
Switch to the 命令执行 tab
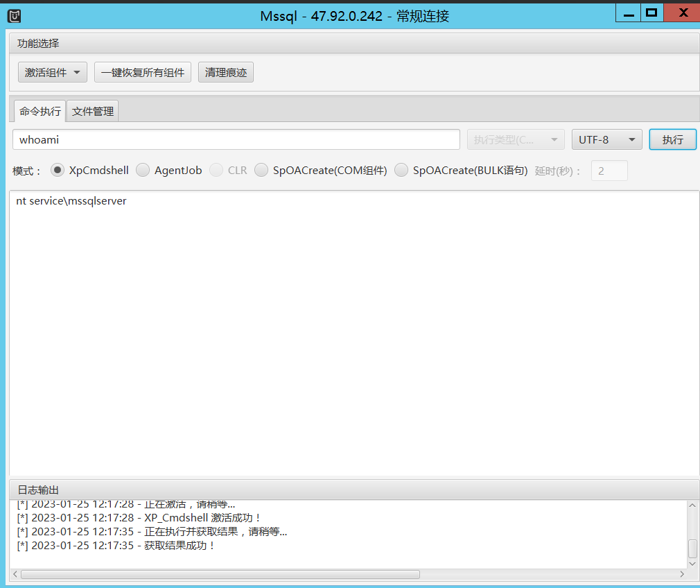point(40,111)
